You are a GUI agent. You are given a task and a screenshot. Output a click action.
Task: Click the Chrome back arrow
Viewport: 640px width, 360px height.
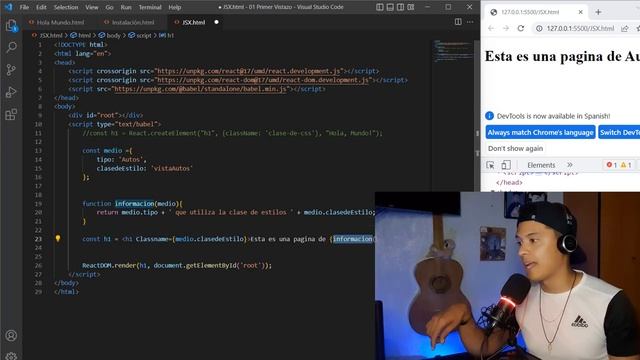coord(491,28)
